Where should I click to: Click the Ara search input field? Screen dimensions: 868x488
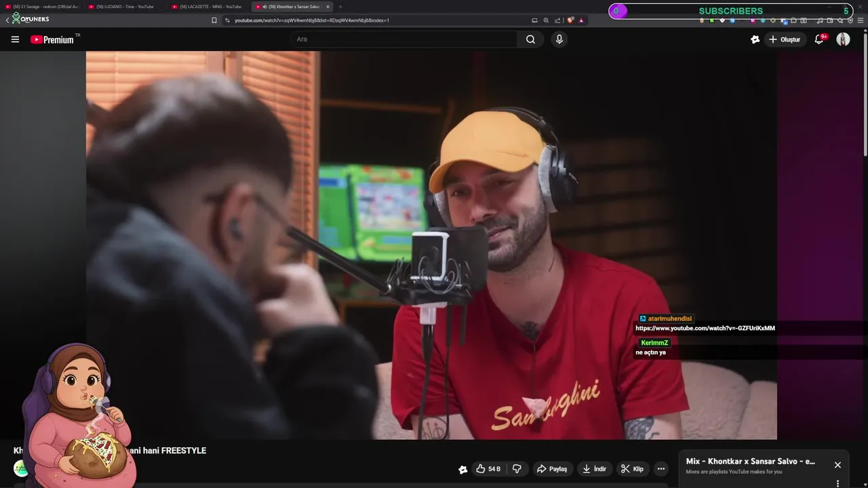pos(405,39)
